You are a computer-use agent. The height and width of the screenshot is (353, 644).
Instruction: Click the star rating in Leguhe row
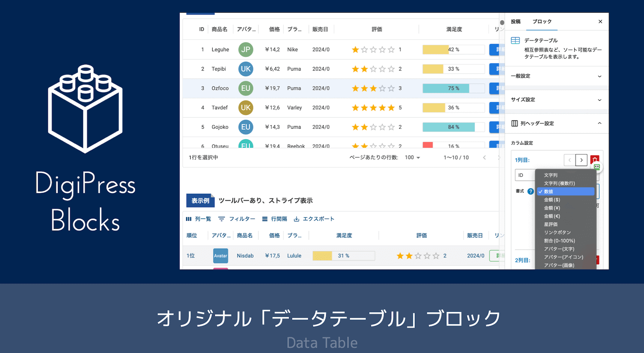373,49
